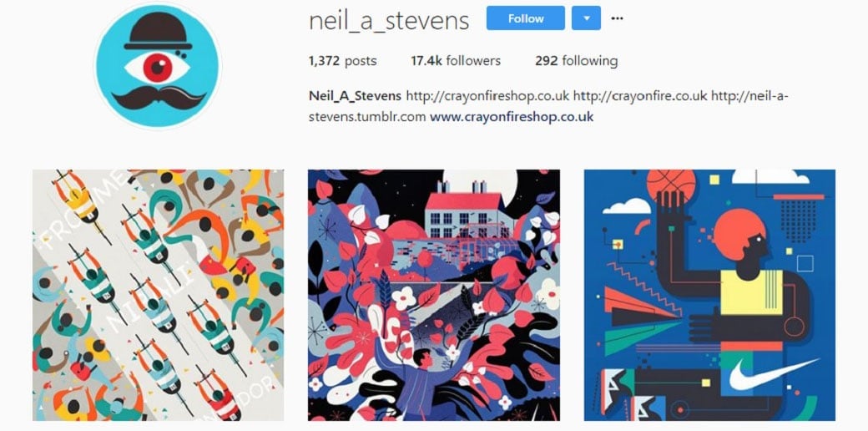The width and height of the screenshot is (868, 431).
Task: Click the bowler hat in profile avatar
Action: (159, 31)
